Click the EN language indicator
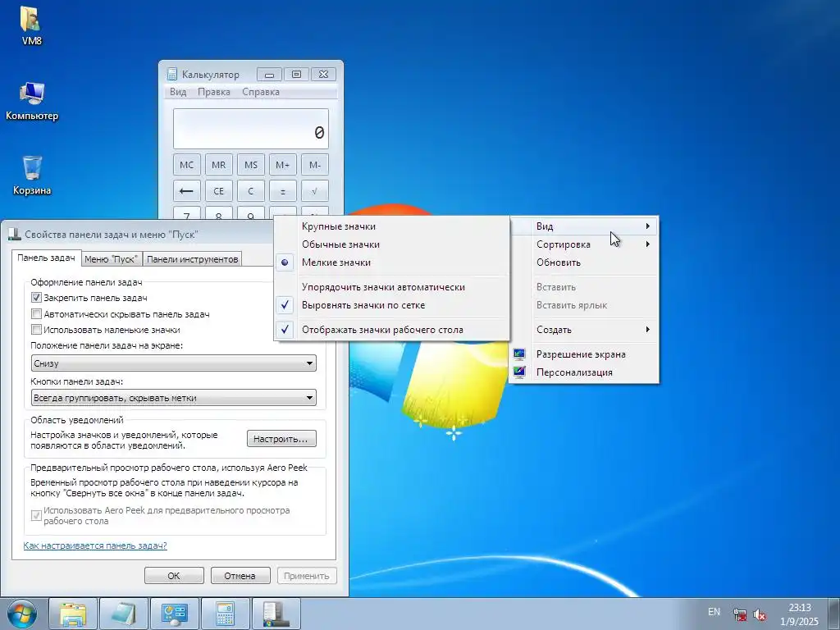This screenshot has width=840, height=630. pyautogui.click(x=714, y=611)
